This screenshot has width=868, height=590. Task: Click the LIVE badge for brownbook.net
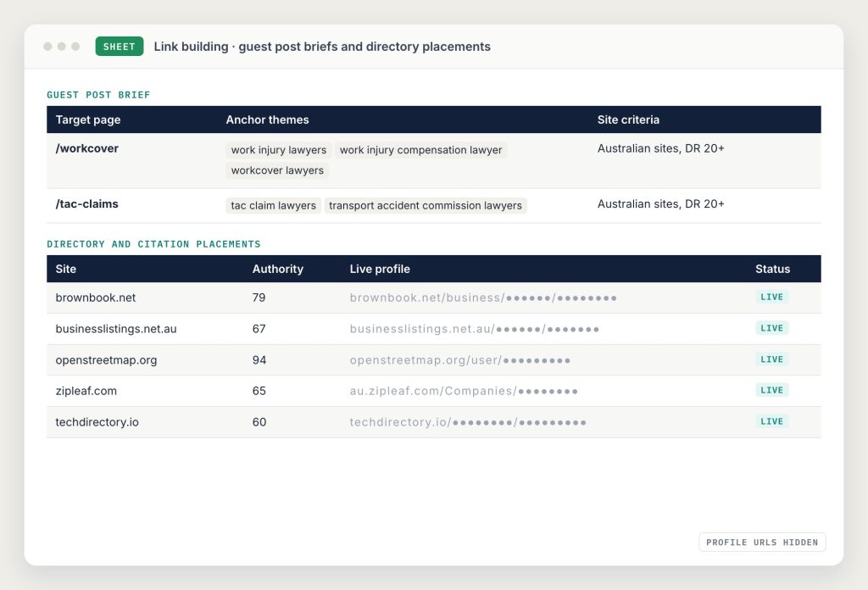click(x=771, y=297)
